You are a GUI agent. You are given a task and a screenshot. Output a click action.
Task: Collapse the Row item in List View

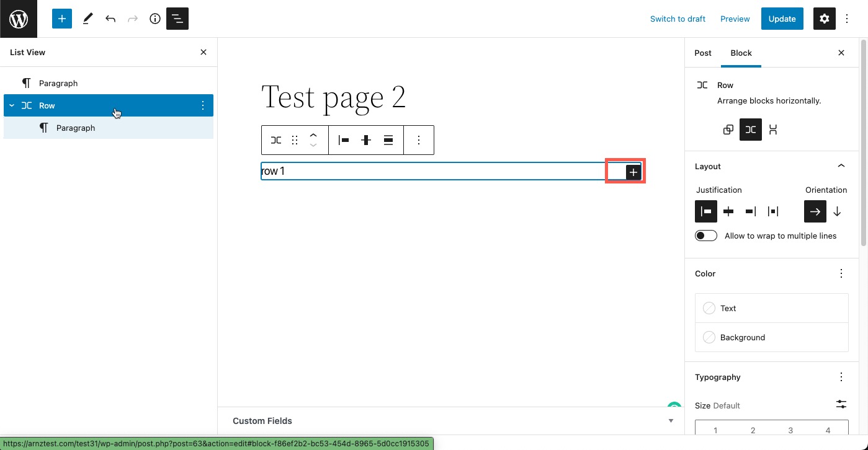coord(12,105)
